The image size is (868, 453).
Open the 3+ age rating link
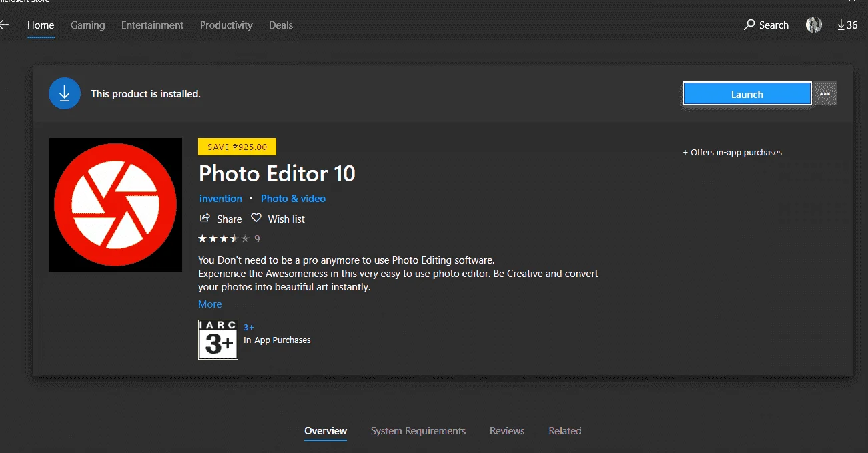248,328
